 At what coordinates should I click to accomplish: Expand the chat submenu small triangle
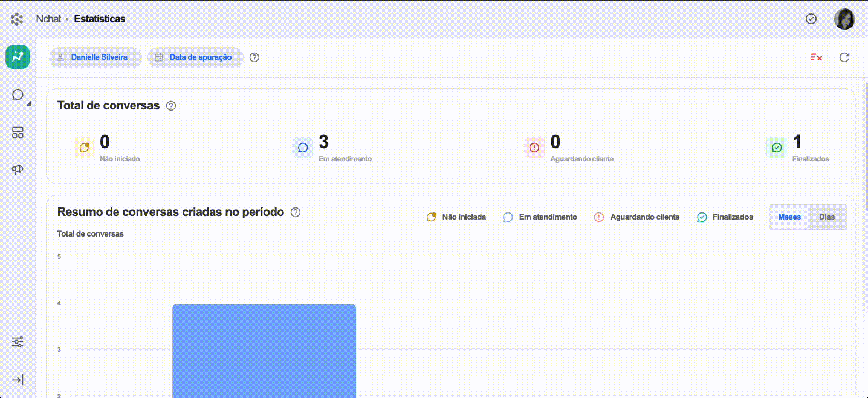[x=29, y=104]
